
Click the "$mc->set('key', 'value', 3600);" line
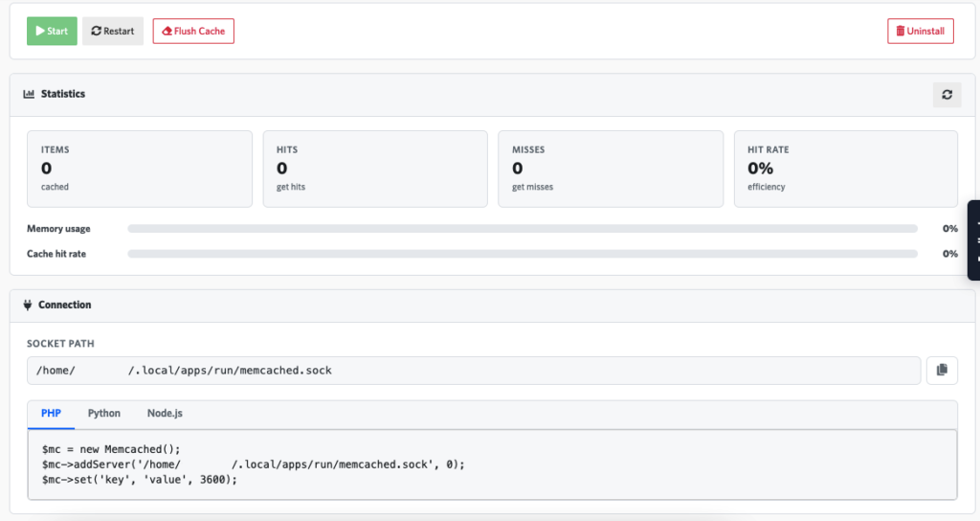pyautogui.click(x=140, y=480)
